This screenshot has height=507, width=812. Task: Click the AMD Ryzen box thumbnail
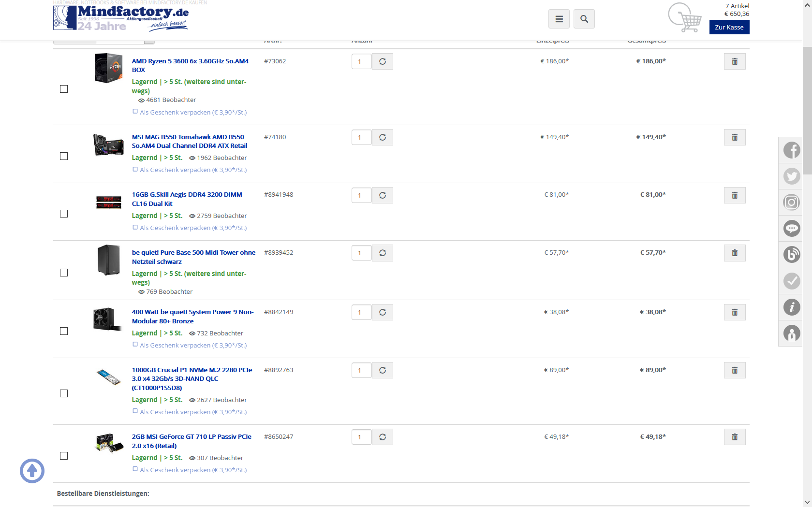108,68
